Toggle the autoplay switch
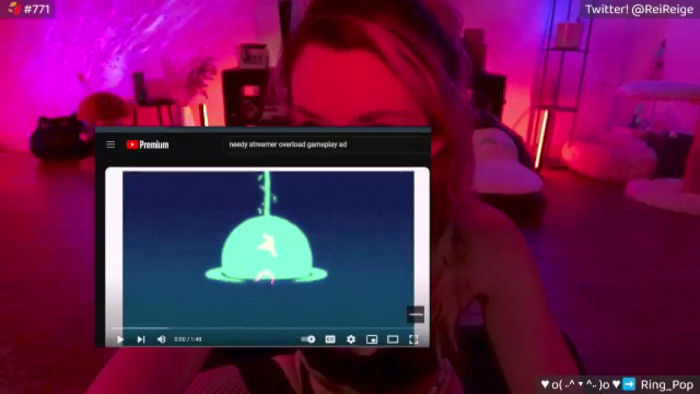This screenshot has width=700, height=394. point(308,340)
